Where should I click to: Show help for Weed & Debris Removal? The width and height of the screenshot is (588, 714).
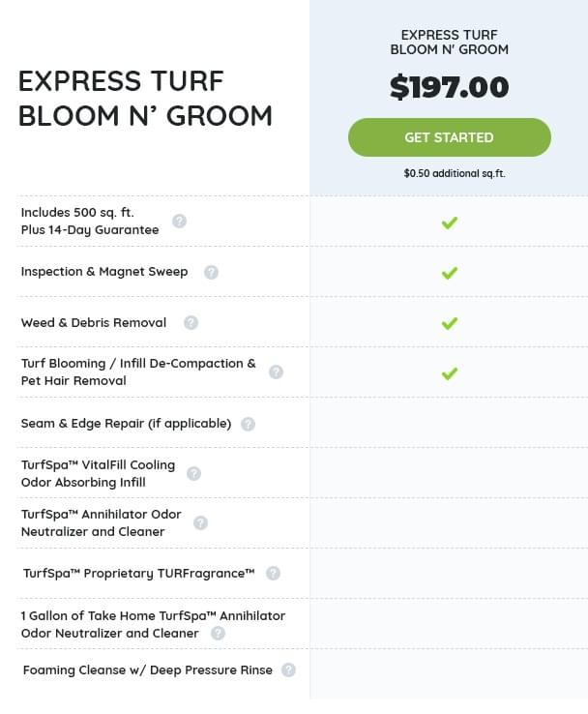191,322
